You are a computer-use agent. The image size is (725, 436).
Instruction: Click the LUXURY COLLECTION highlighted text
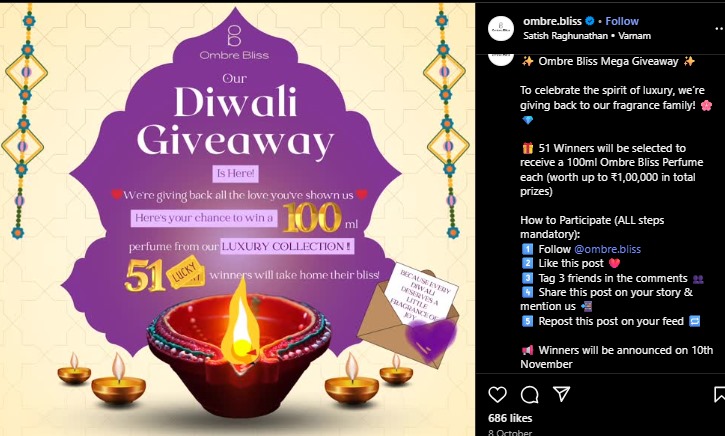coord(287,246)
